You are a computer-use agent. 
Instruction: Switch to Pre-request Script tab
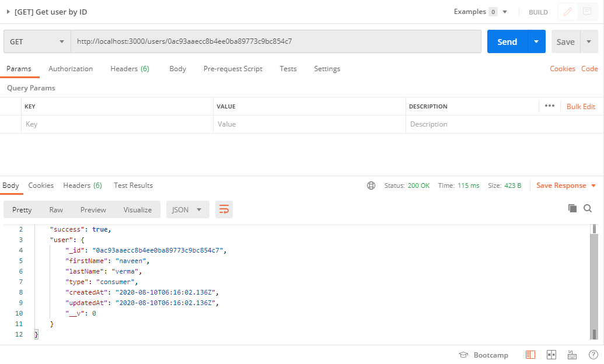[x=233, y=69]
